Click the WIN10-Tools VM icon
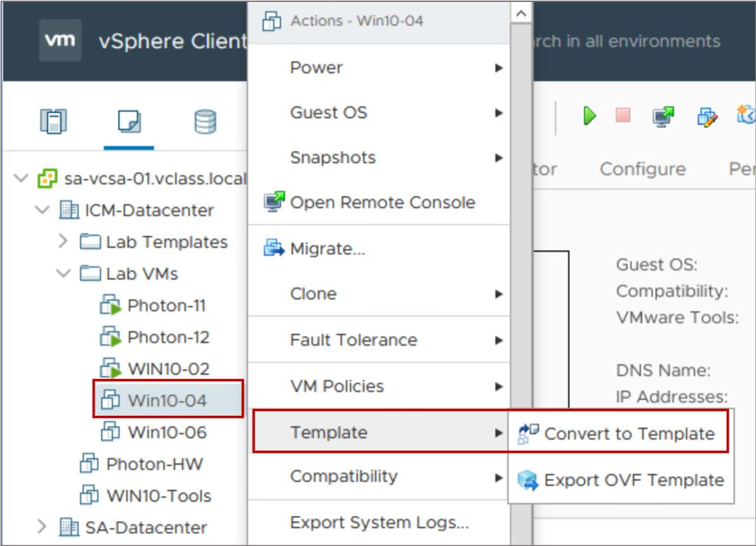 pyautogui.click(x=90, y=495)
